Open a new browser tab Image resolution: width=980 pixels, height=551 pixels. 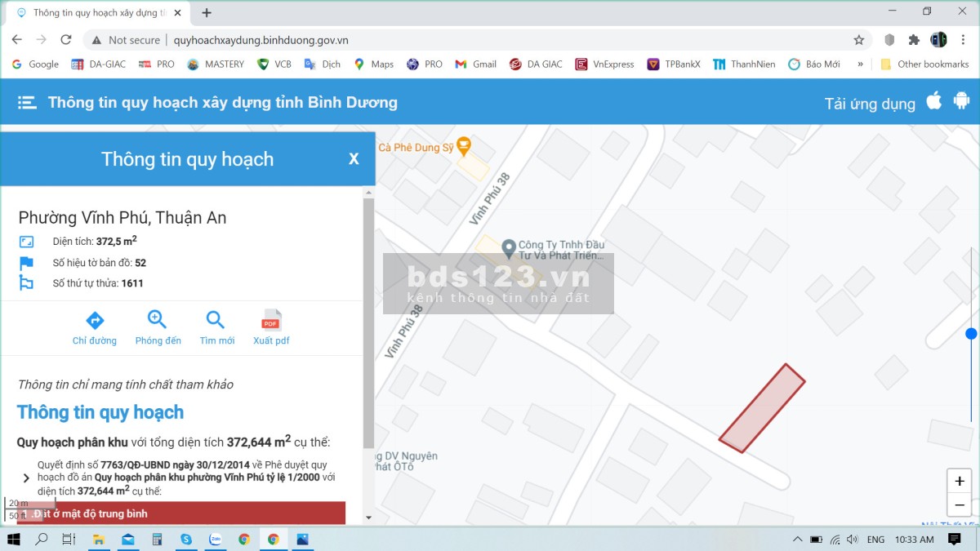click(x=207, y=13)
